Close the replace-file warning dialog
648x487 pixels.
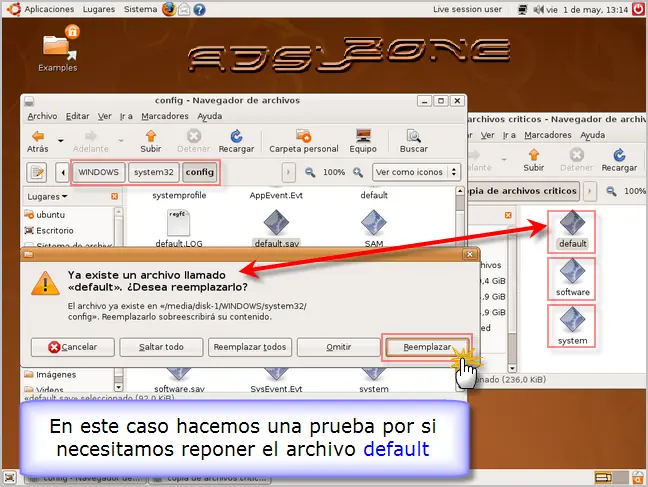coord(469,254)
